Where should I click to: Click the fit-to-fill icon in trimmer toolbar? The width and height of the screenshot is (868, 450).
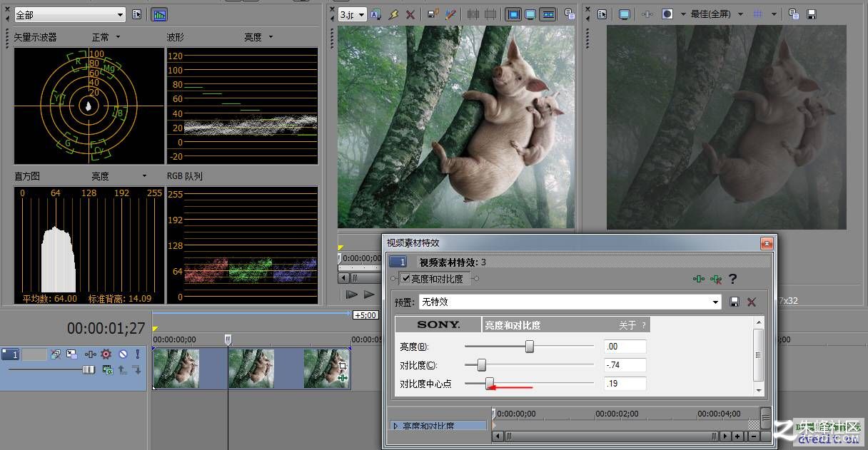point(473,14)
